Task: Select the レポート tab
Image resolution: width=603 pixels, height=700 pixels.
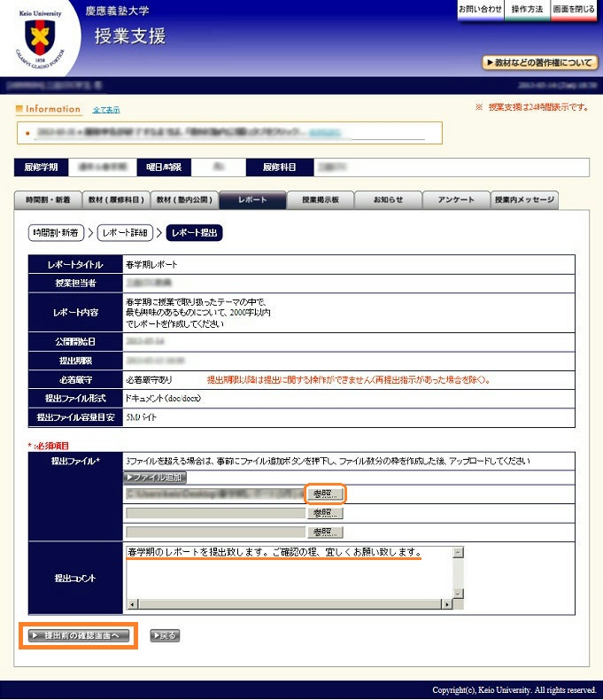Action: tap(252, 200)
